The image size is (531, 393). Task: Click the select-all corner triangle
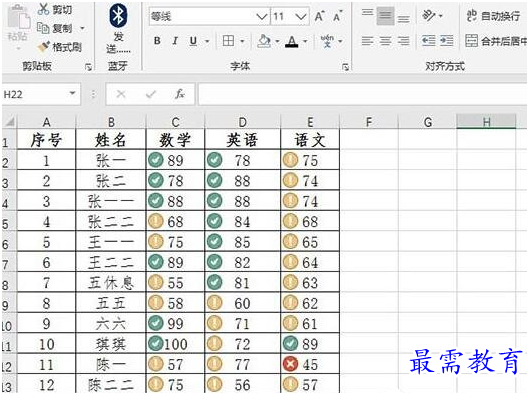click(9, 121)
